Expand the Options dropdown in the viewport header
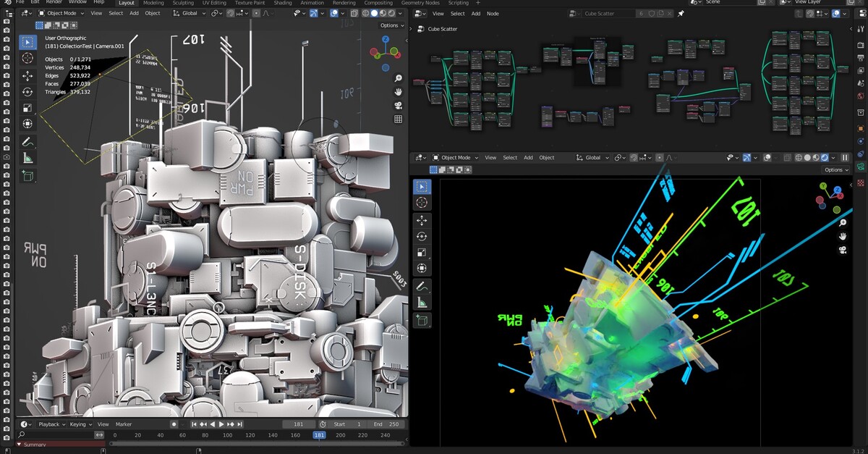Screen dimensions: 868x454 point(389,25)
